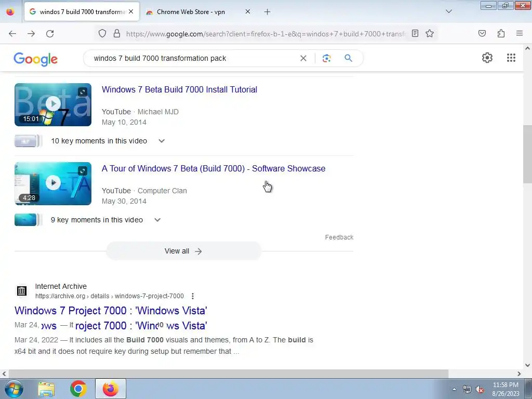
Task: Click the taskbar clock and date
Action: tap(506, 389)
